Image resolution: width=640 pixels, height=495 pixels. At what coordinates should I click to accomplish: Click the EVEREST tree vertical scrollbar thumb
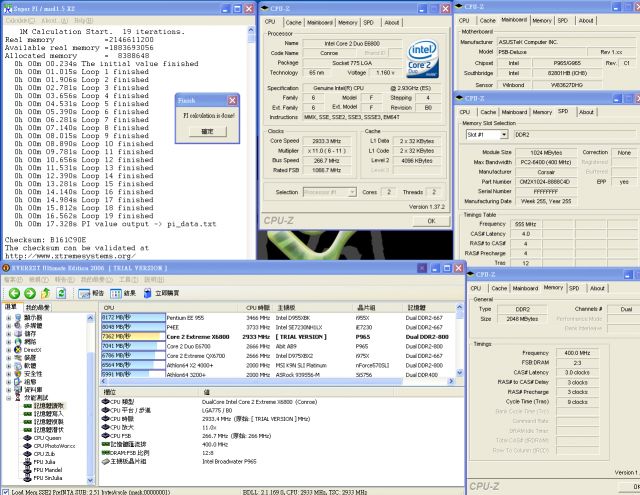click(x=90, y=412)
